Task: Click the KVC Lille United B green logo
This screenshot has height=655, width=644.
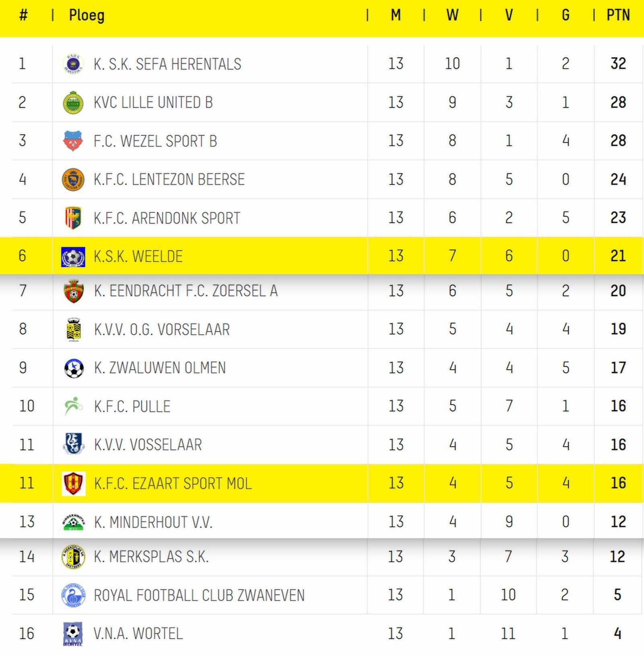Action: coord(73,103)
